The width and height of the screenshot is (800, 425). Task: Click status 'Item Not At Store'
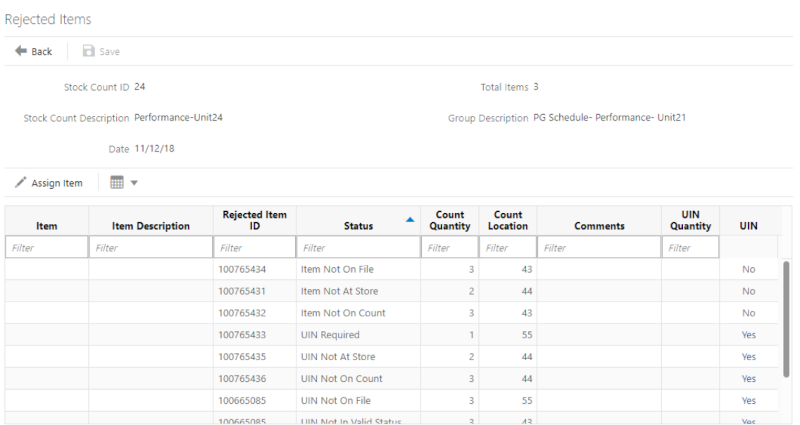point(339,291)
